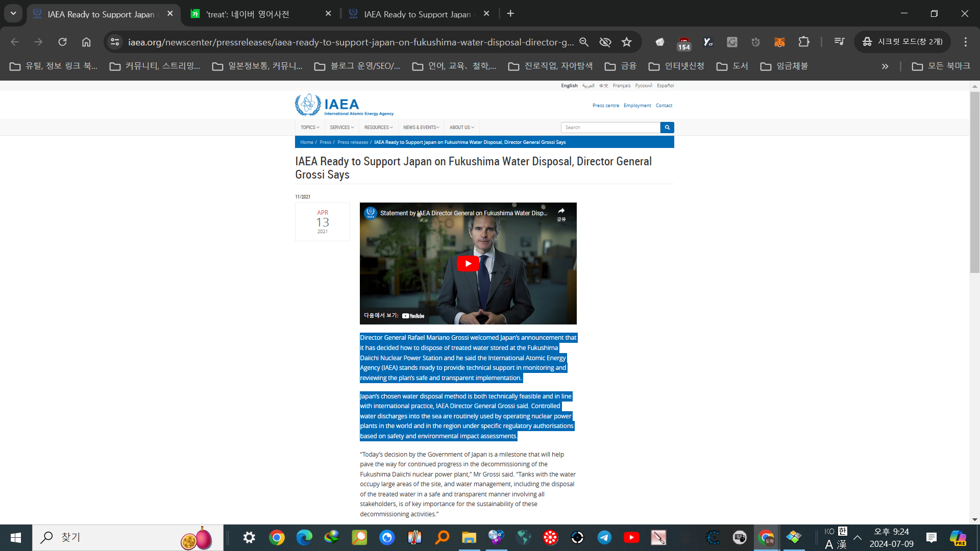Click the Press centre link
The width and height of the screenshot is (980, 551).
(605, 106)
